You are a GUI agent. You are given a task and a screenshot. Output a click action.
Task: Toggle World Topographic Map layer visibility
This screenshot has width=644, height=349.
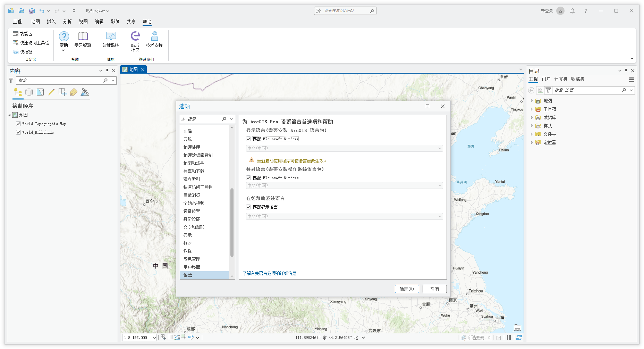[18, 124]
